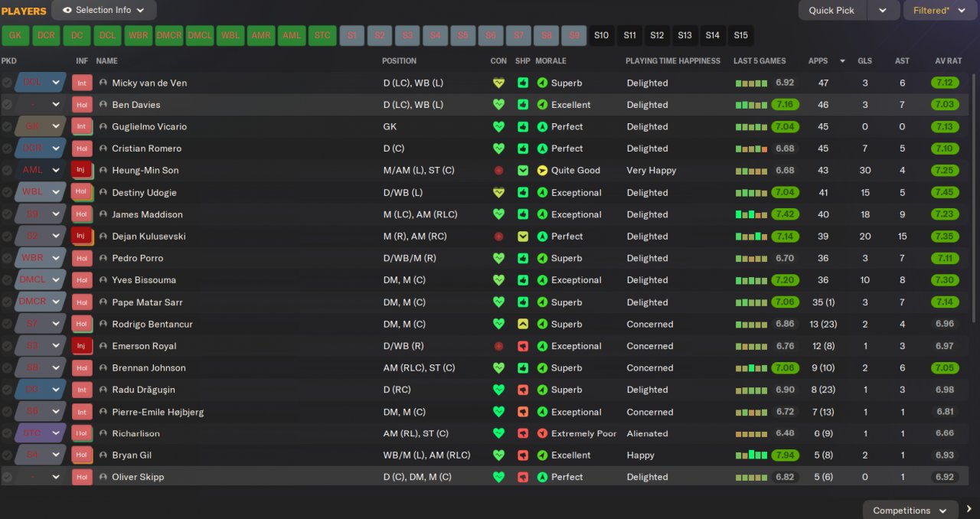Viewport: 980px width, 519px height.
Task: Toggle the selection check for James Maddison
Action: point(7,214)
